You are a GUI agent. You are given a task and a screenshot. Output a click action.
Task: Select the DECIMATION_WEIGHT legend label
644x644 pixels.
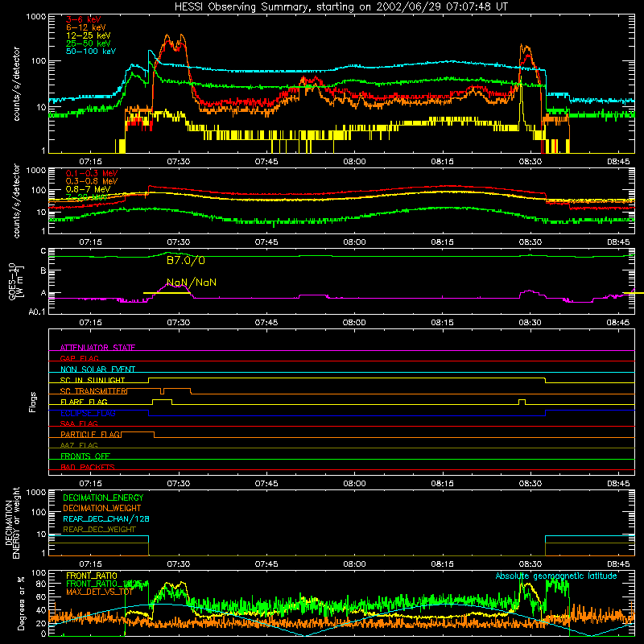(x=102, y=508)
